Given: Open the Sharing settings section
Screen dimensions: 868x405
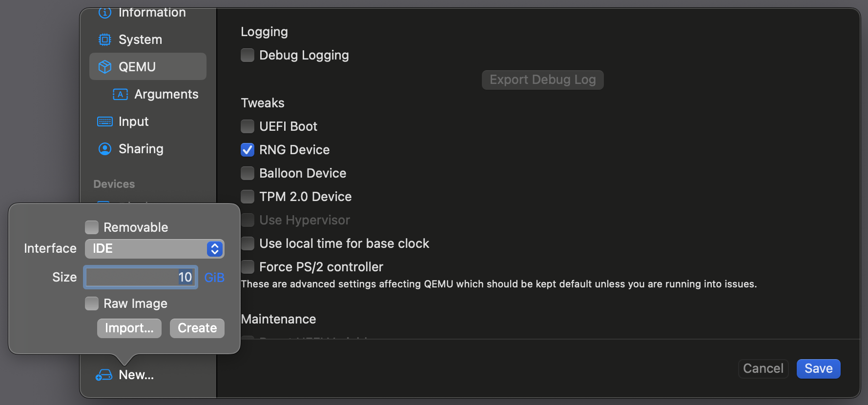Looking at the screenshot, I should [x=141, y=149].
